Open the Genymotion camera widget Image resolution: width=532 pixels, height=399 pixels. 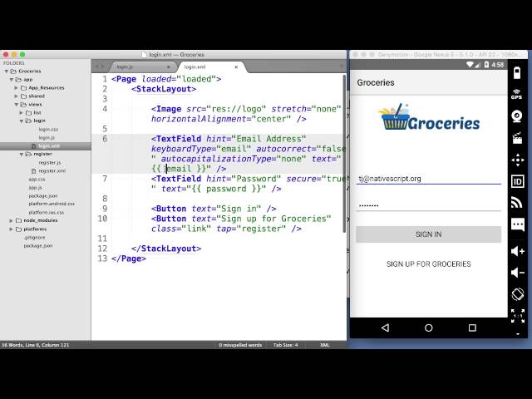click(517, 116)
